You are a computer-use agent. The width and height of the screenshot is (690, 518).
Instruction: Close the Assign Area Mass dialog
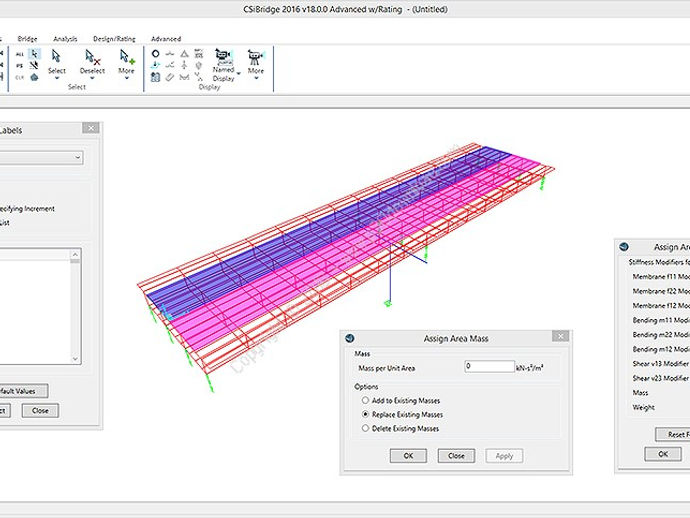coord(560,337)
